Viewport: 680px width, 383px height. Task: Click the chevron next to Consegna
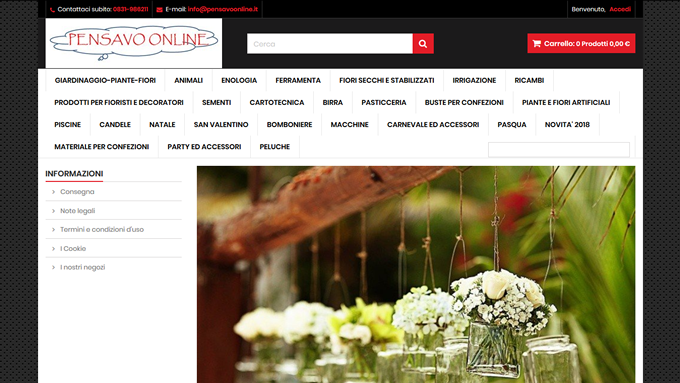(53, 192)
